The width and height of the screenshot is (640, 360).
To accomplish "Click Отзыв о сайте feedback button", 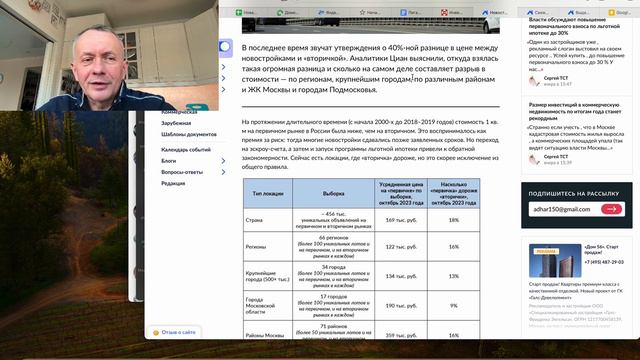I will 174,332.
